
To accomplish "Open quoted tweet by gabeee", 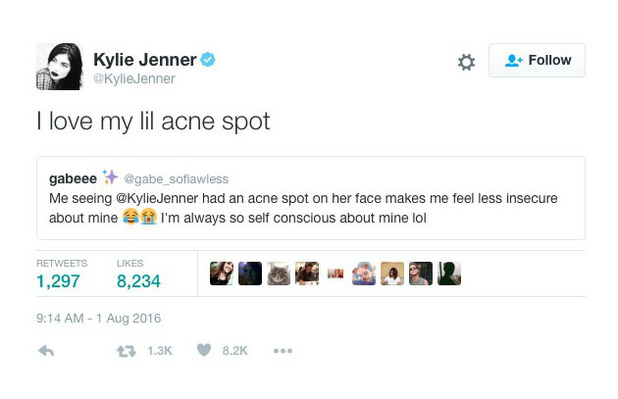I will pyautogui.click(x=311, y=198).
